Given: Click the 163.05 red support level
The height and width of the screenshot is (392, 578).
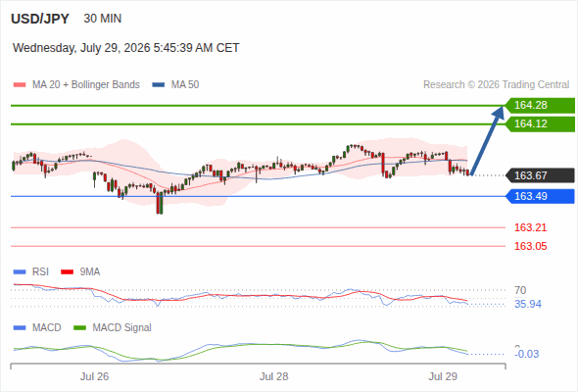Looking at the screenshot, I should [530, 246].
